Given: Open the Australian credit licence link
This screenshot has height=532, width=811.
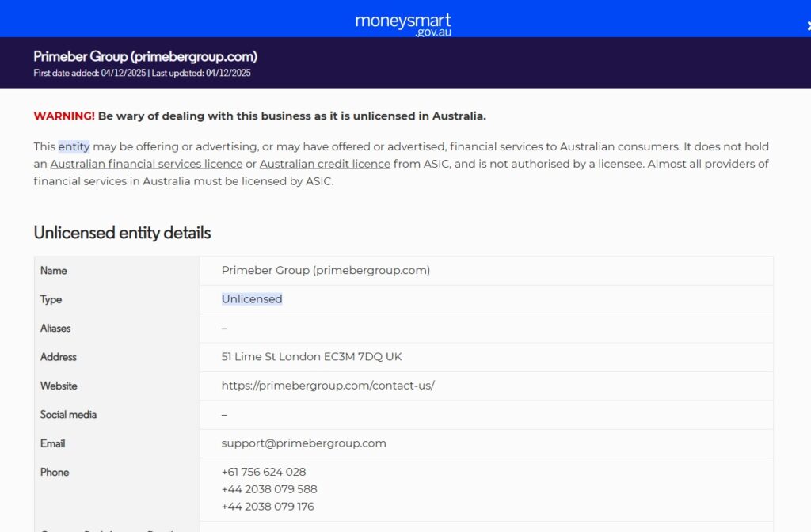Looking at the screenshot, I should coord(326,164).
